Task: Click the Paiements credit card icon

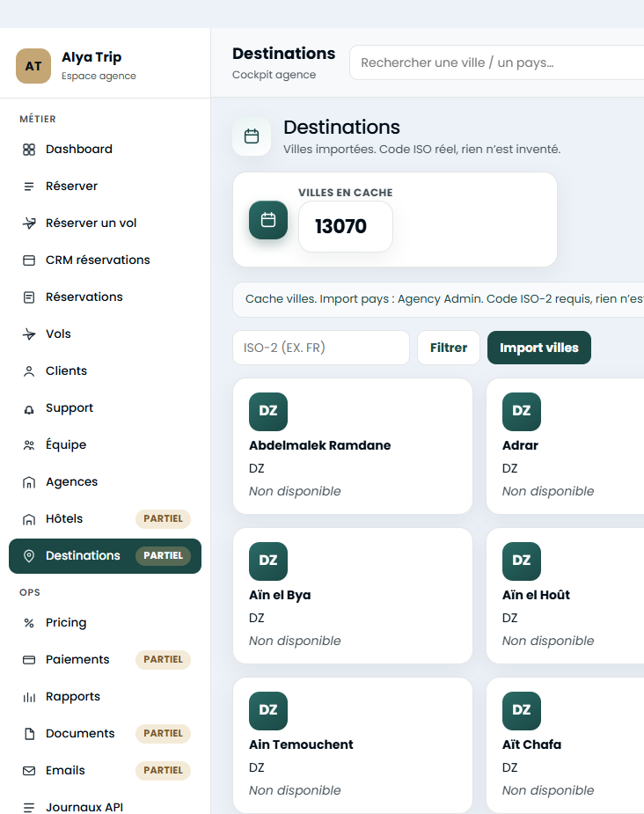Action: click(29, 660)
